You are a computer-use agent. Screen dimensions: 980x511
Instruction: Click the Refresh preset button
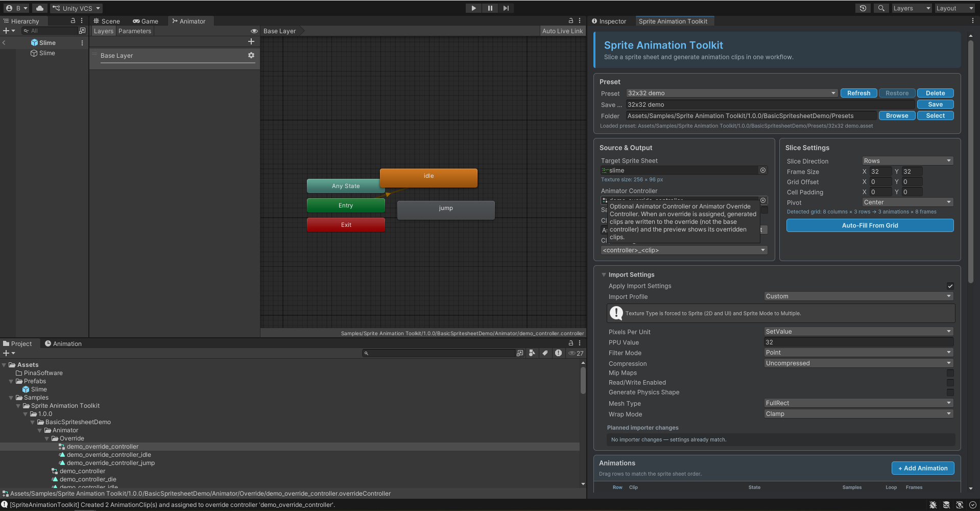point(858,93)
